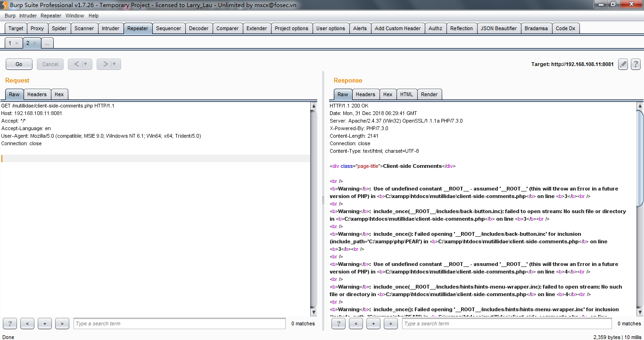
Task: Click plus options button in response search
Action: point(373,323)
